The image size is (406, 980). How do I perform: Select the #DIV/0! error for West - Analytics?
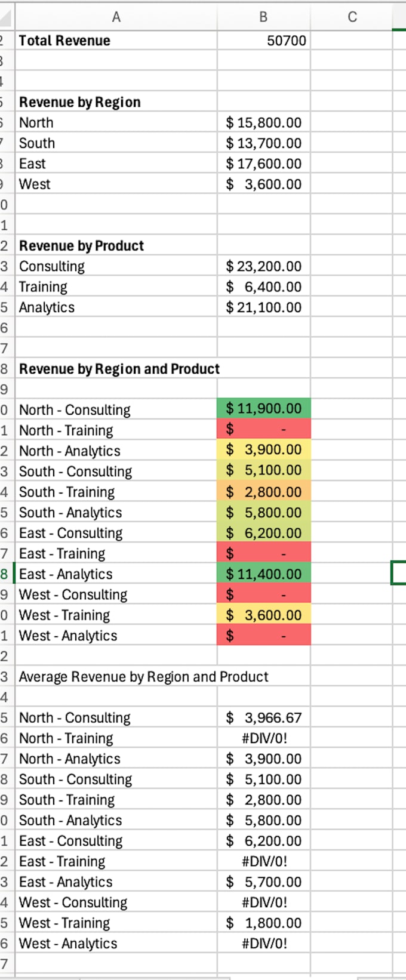263,944
